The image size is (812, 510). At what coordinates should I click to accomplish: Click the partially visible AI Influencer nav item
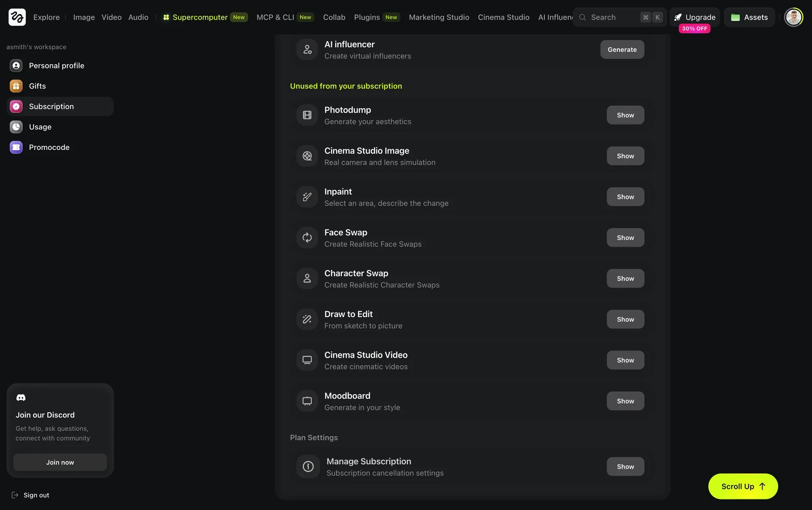(x=555, y=17)
